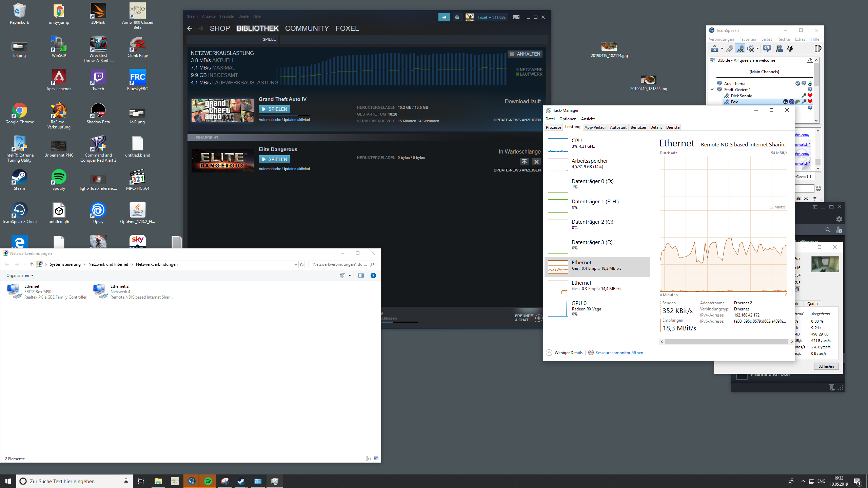This screenshot has height=488, width=868.
Task: Collapse the Stadt-Geviert 1 channel
Action: point(712,90)
